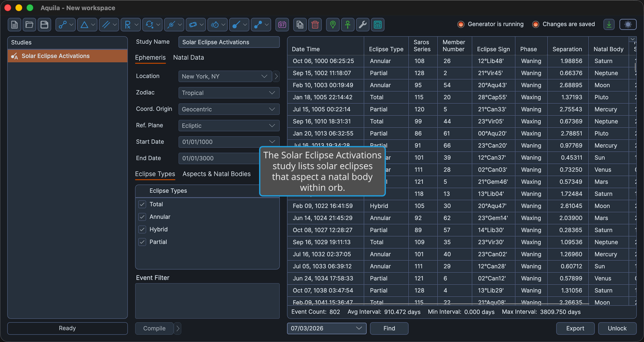Open natal data with the green ankh icon
Image resolution: width=644 pixels, height=342 pixels.
(348, 25)
